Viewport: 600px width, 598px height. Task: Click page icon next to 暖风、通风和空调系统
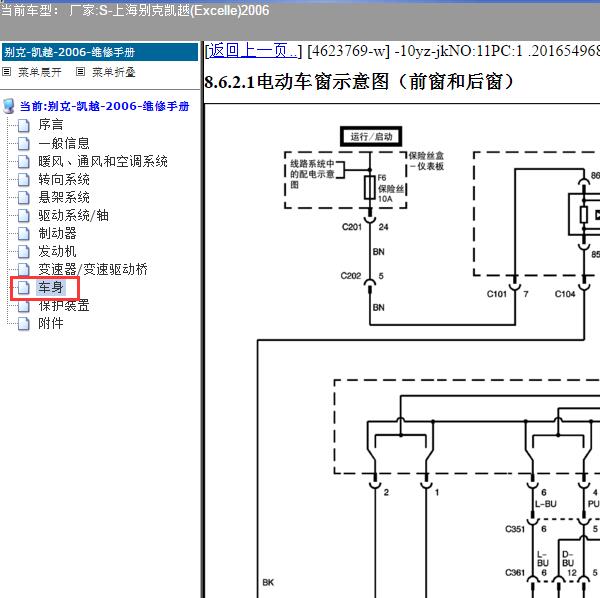24,161
